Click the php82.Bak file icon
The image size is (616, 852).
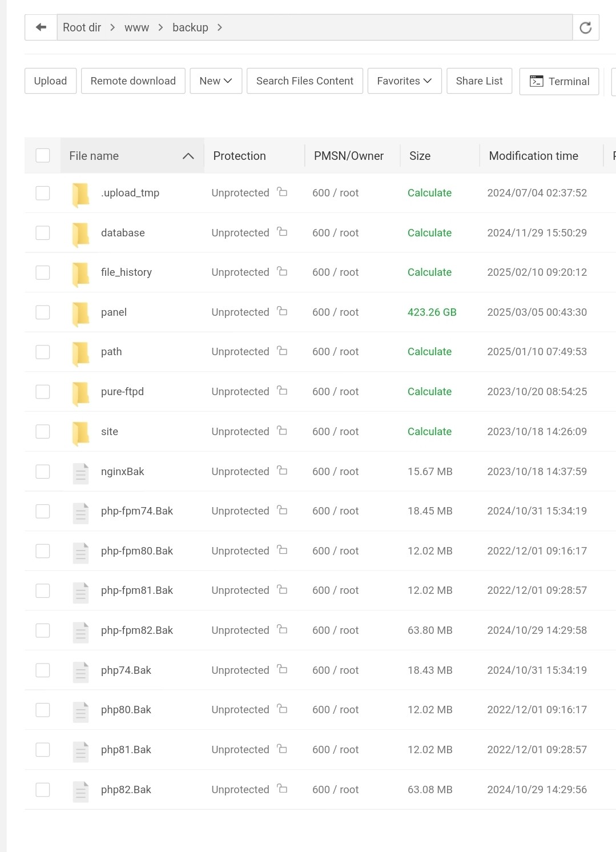(80, 790)
